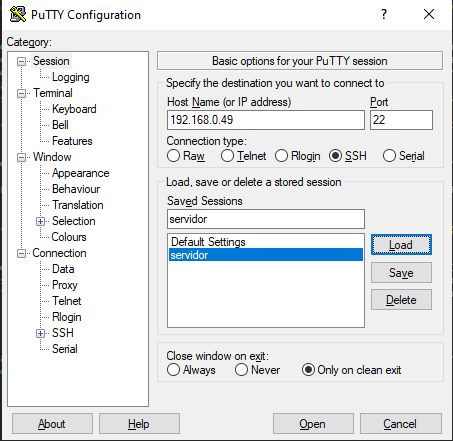The image size is (453, 441).
Task: Collapse the Connection category
Action: click(x=21, y=253)
